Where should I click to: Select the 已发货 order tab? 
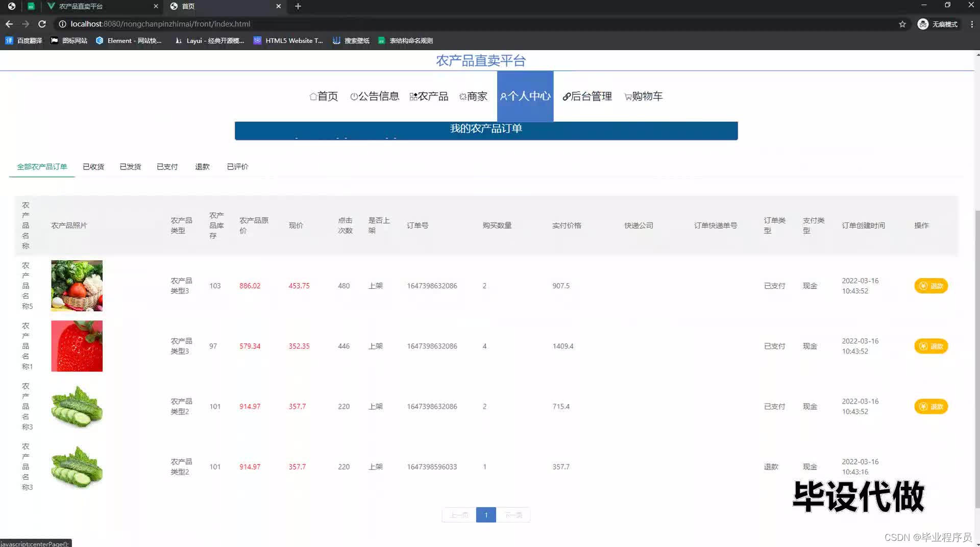(130, 167)
